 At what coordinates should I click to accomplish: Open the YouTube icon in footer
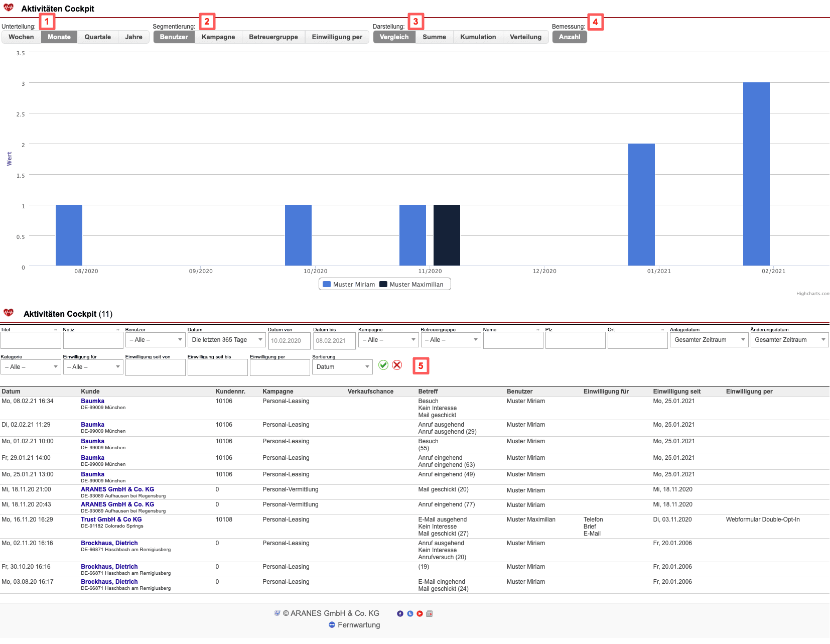click(420, 613)
